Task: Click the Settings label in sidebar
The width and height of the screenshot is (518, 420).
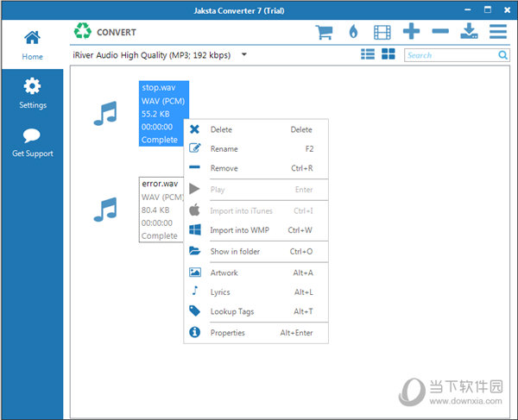Action: (x=33, y=105)
